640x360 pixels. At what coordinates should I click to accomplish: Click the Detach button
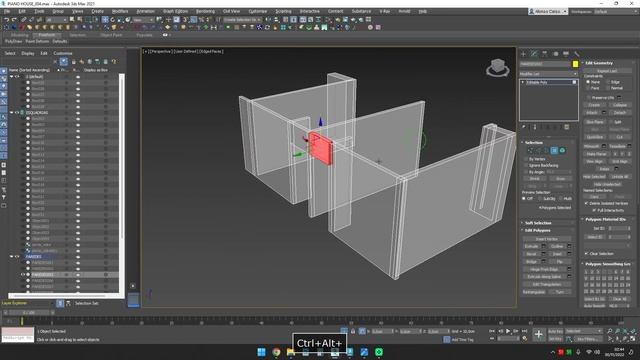click(620, 112)
